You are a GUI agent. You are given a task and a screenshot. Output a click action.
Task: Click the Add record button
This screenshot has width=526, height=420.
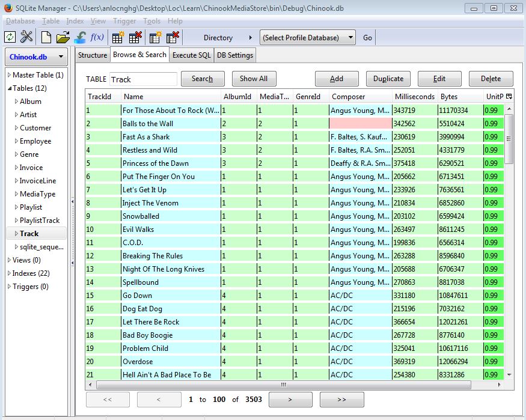[337, 79]
